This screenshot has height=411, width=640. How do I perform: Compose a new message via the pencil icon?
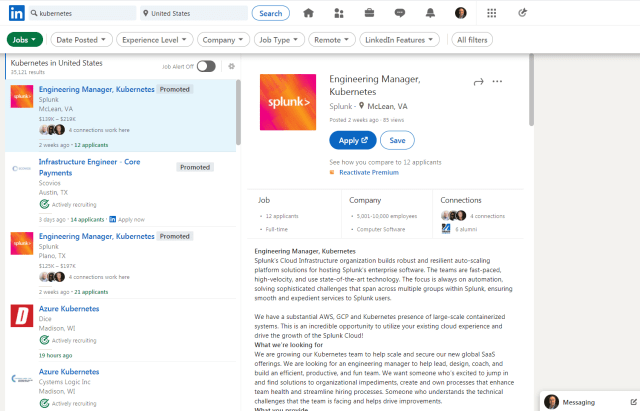(x=633, y=402)
